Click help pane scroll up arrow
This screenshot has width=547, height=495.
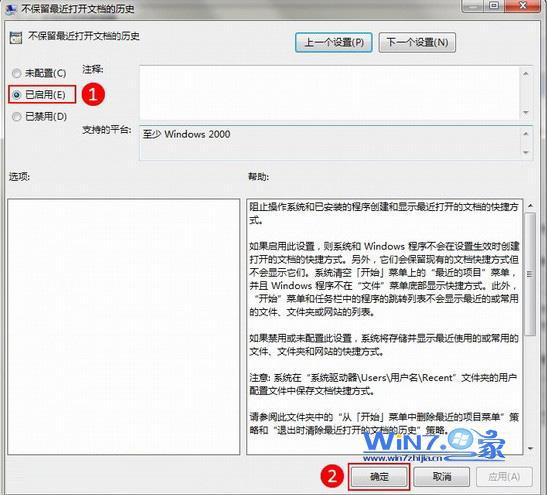tap(530, 206)
